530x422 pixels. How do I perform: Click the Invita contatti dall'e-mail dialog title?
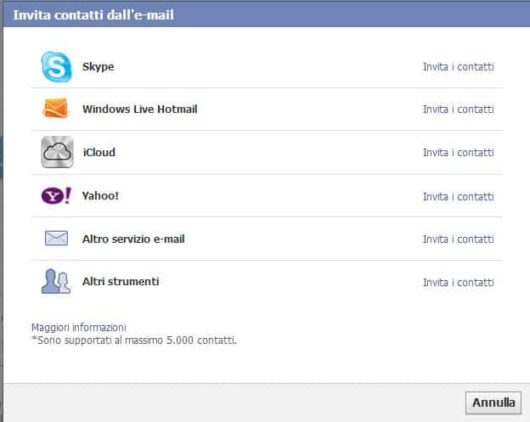[94, 15]
